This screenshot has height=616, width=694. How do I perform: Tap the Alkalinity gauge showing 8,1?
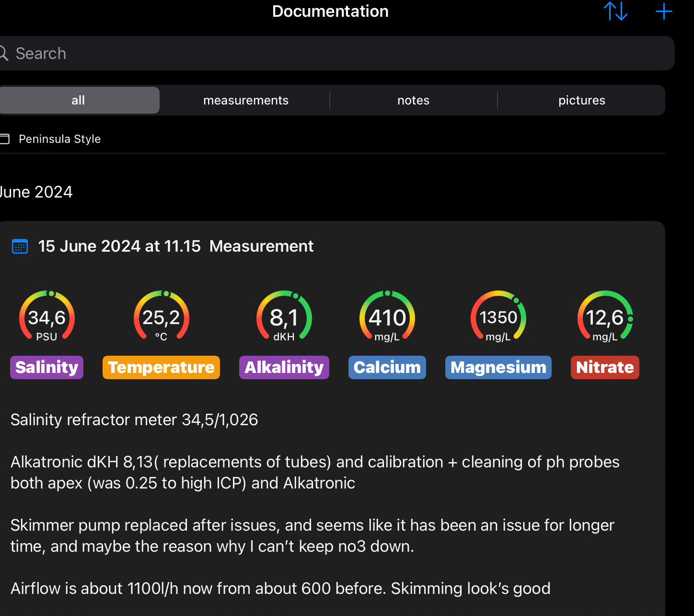(284, 317)
